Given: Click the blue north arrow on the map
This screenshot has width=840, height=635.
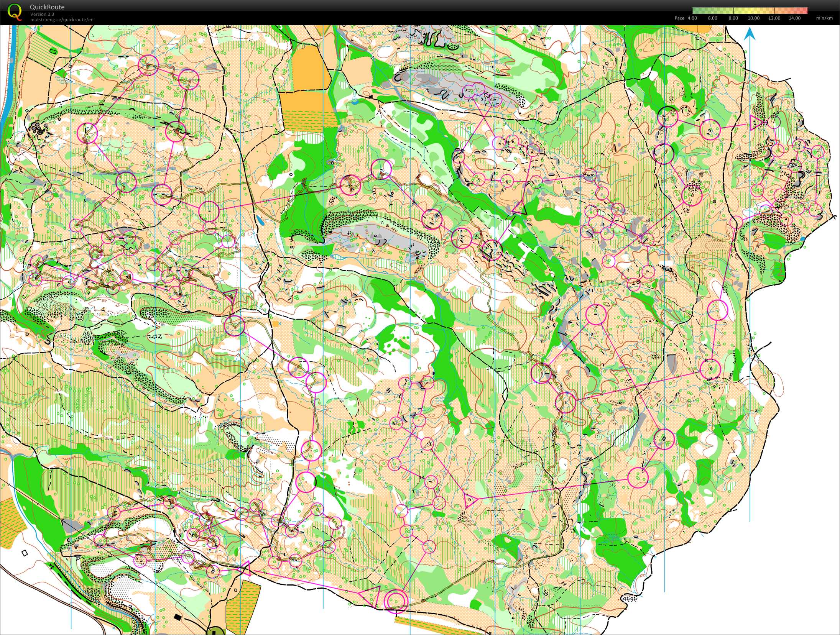Looking at the screenshot, I should [x=750, y=34].
